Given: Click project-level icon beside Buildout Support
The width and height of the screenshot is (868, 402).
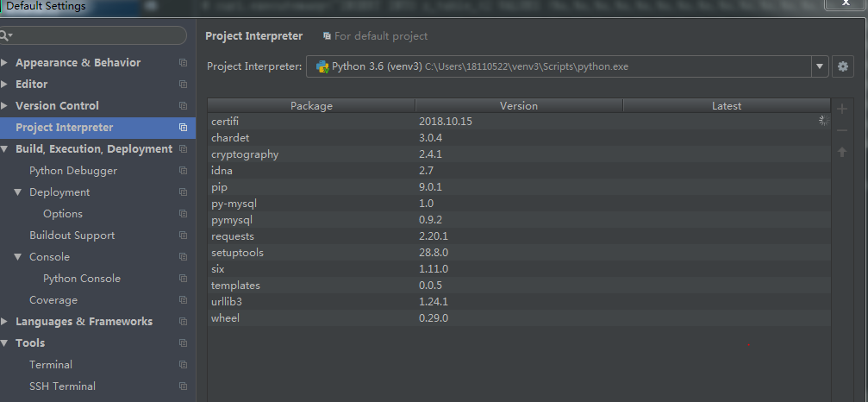Looking at the screenshot, I should pyautogui.click(x=184, y=236).
